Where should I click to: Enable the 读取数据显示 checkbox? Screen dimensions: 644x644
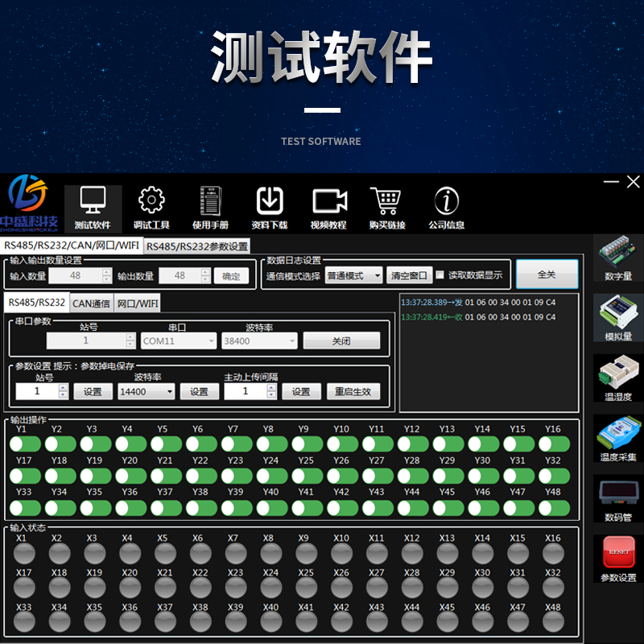click(x=440, y=275)
